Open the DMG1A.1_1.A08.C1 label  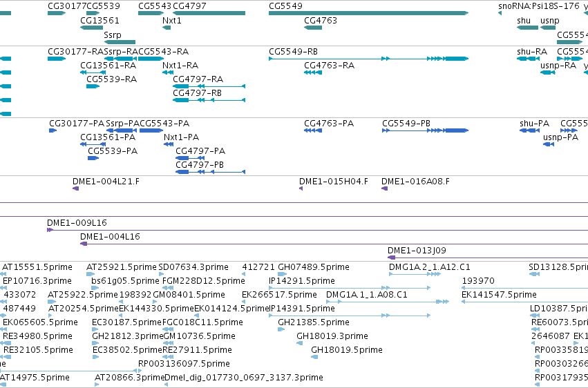pos(366,295)
